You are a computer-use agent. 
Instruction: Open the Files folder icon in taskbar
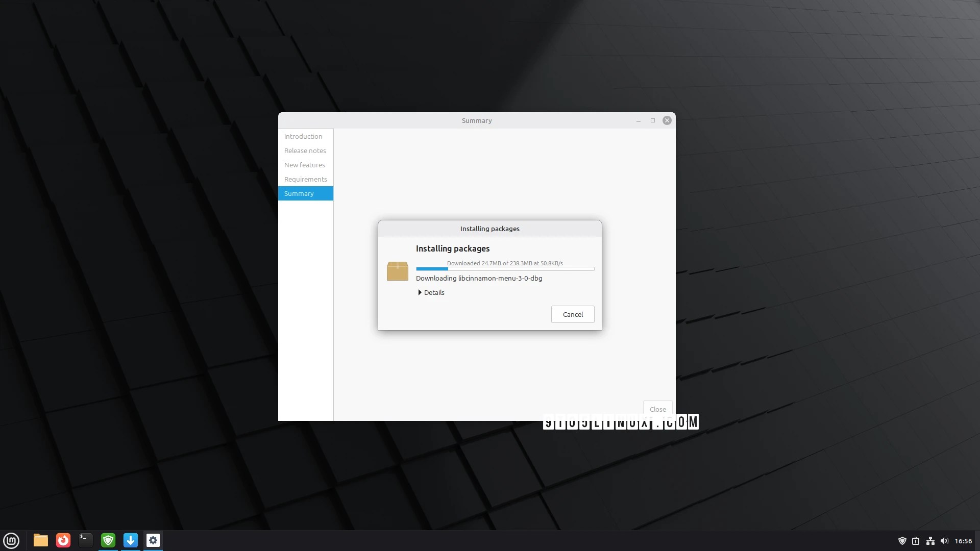[x=41, y=540]
